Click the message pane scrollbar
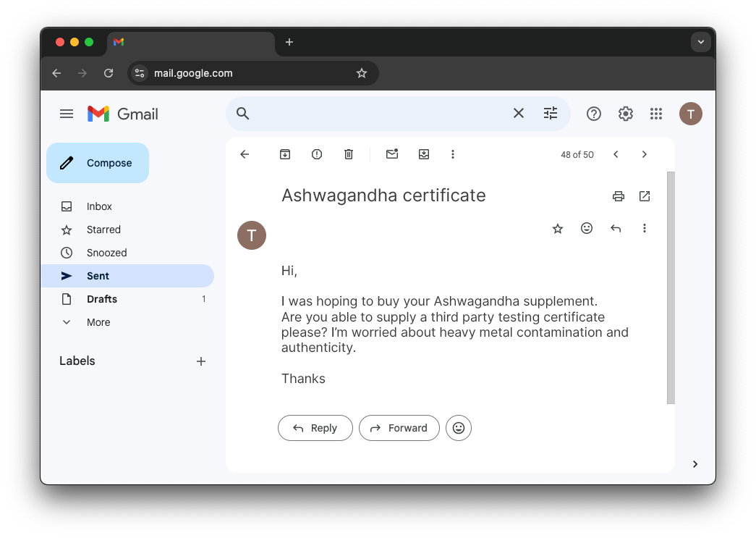This screenshot has height=538, width=756. [671, 287]
